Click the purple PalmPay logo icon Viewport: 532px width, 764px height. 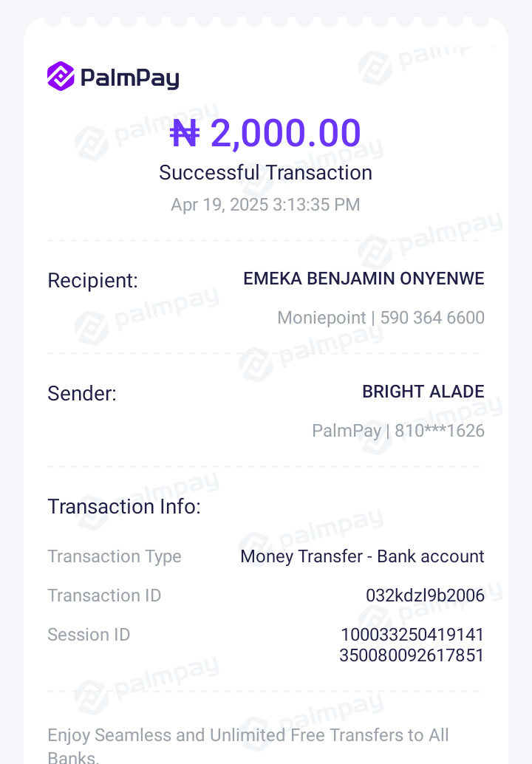pos(61,76)
